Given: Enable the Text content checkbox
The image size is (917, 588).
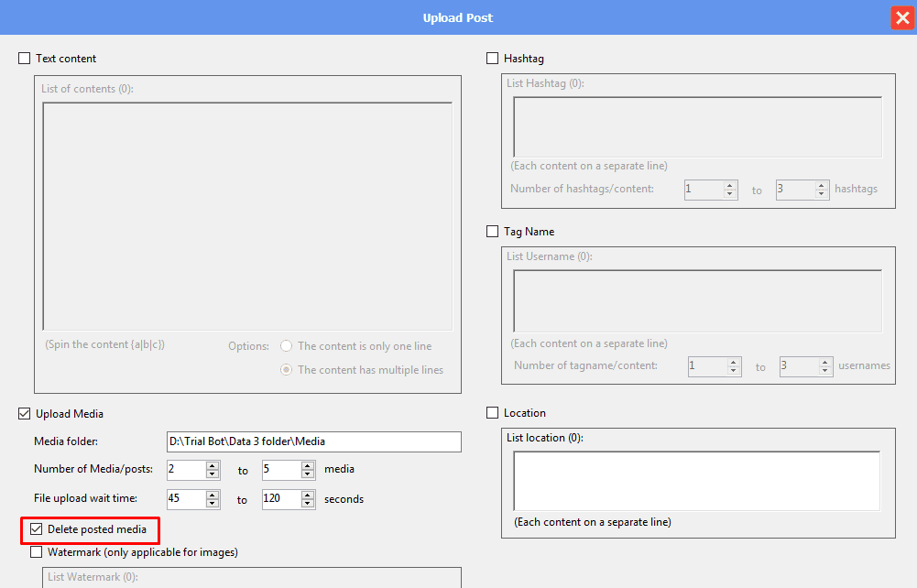Looking at the screenshot, I should 25,59.
